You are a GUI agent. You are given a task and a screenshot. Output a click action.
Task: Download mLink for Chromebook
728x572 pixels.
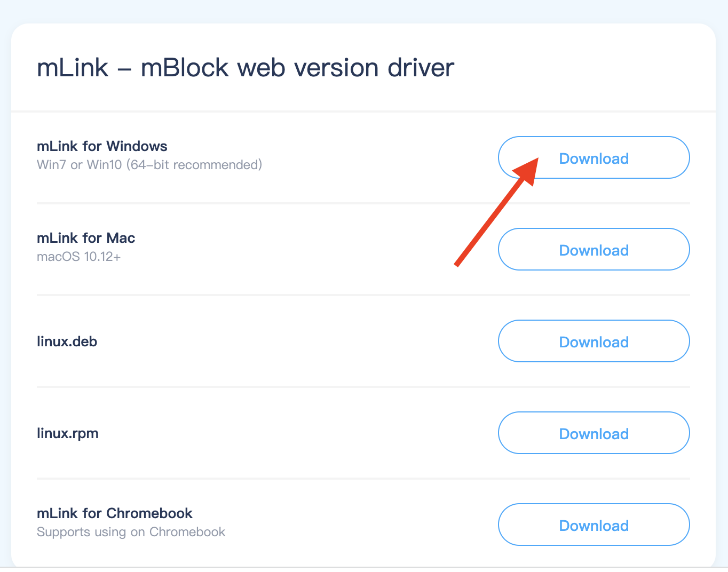594,525
